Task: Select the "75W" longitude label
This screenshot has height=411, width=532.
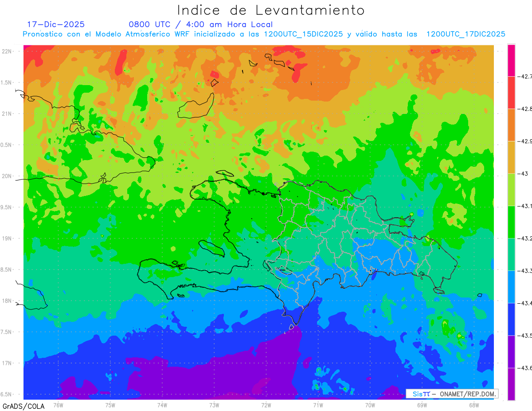Action: click(110, 405)
